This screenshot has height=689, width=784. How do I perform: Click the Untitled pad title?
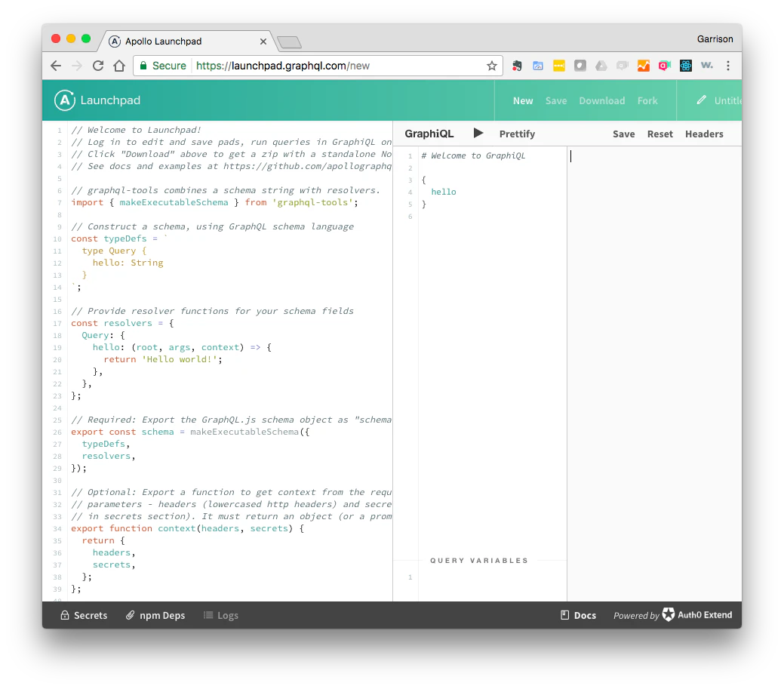pyautogui.click(x=727, y=100)
